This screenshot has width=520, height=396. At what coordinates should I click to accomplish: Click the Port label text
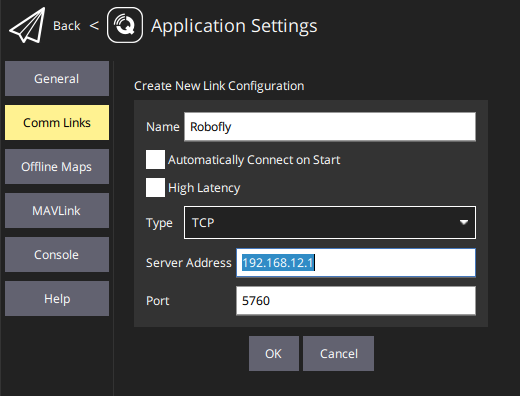tap(158, 301)
